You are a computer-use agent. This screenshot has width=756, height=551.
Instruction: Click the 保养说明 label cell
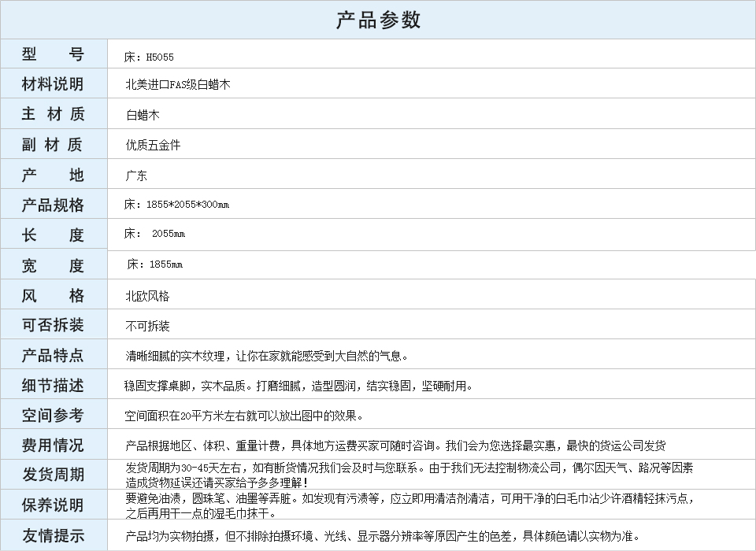[x=53, y=505]
